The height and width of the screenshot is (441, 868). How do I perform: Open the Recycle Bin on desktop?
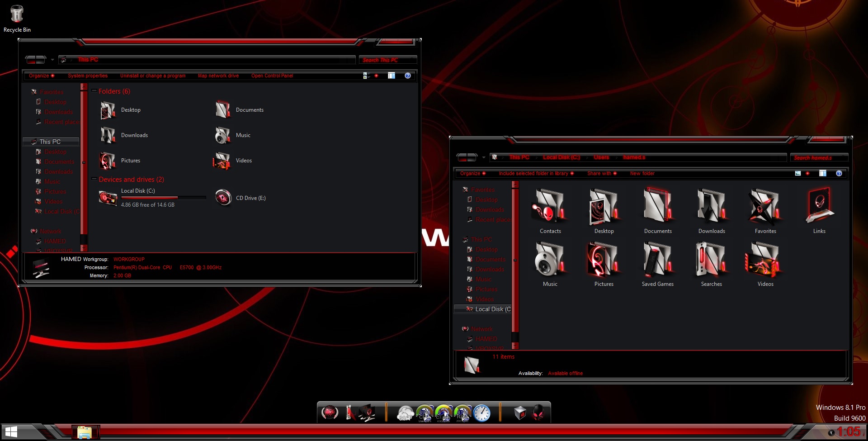[17, 14]
